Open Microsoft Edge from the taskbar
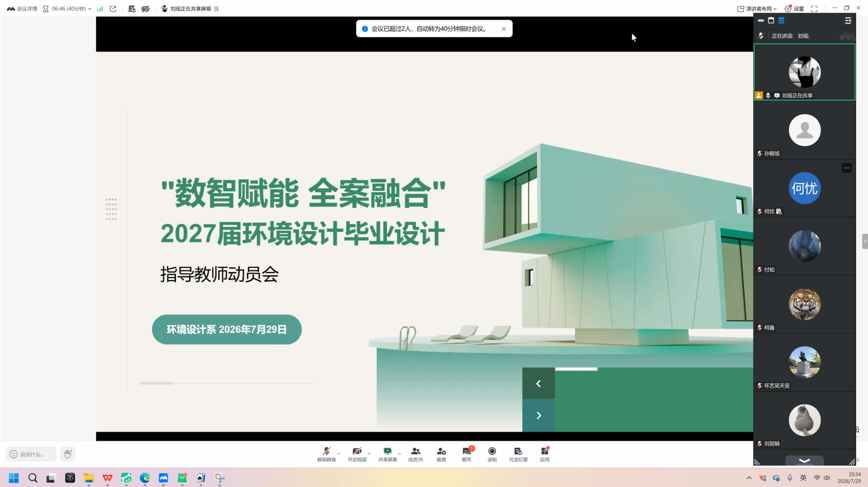This screenshot has height=487, width=868. coord(145,478)
